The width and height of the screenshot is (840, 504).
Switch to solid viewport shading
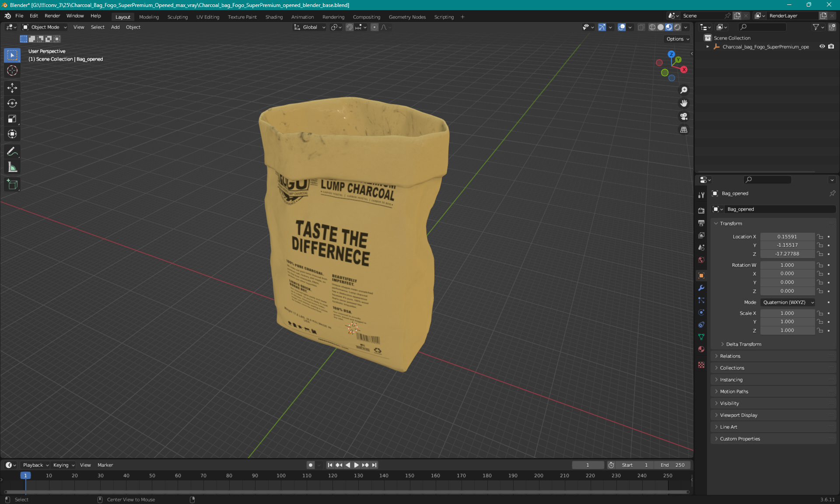coord(661,27)
